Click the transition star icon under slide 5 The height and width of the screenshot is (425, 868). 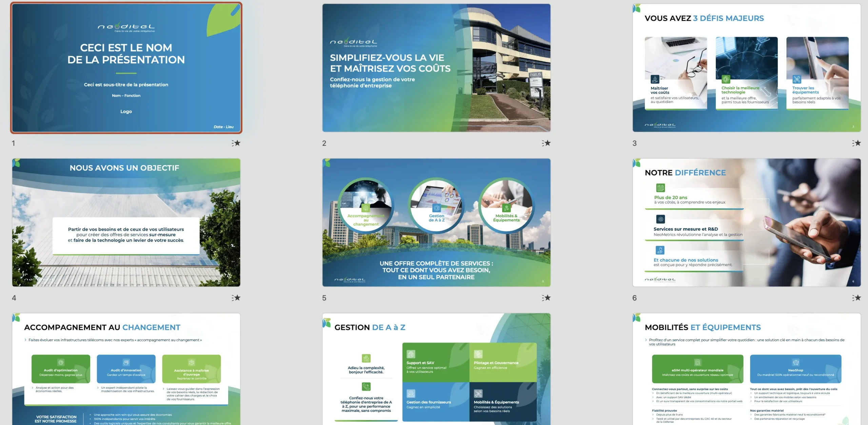click(x=546, y=298)
